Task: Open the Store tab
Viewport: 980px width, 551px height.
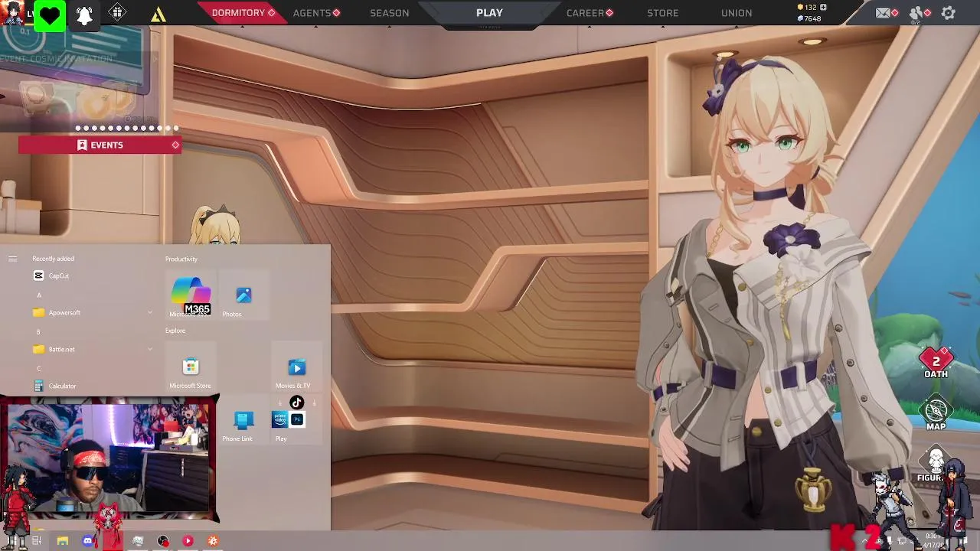Action: pos(662,13)
